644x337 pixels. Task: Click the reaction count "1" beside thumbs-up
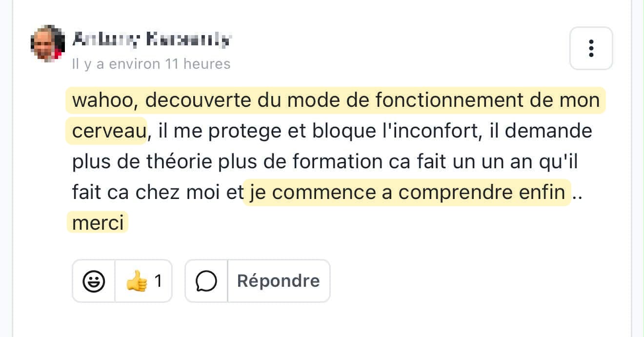(158, 281)
